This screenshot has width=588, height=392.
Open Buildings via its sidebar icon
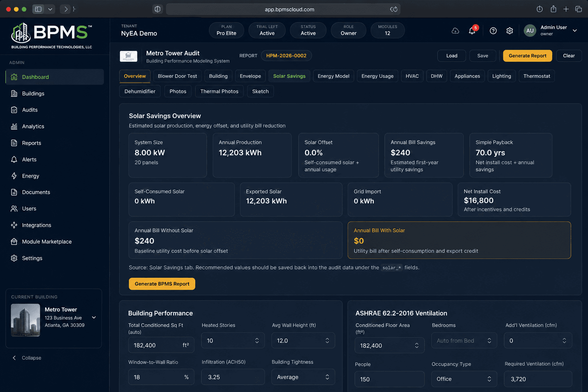[14, 93]
